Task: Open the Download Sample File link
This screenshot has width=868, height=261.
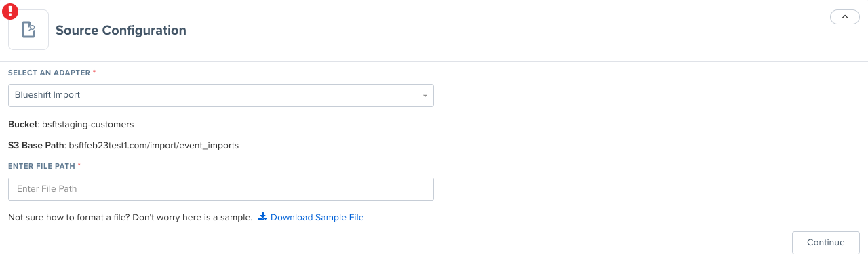Action: click(317, 218)
